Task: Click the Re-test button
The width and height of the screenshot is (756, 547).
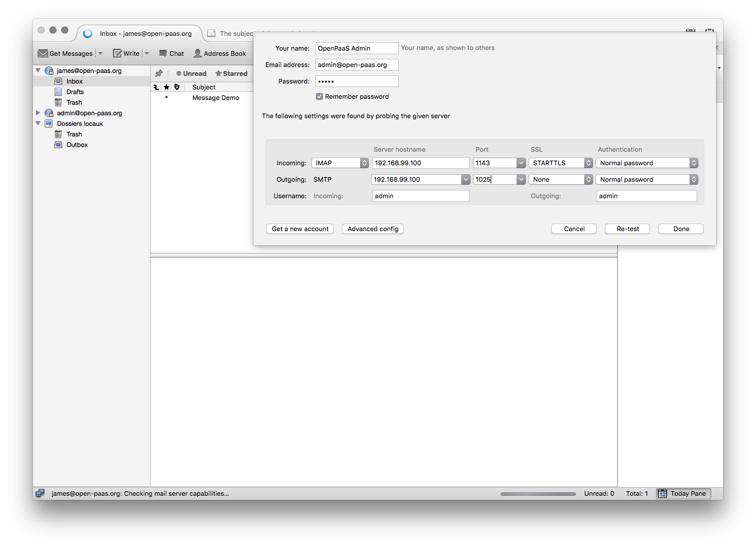Action: tap(628, 229)
